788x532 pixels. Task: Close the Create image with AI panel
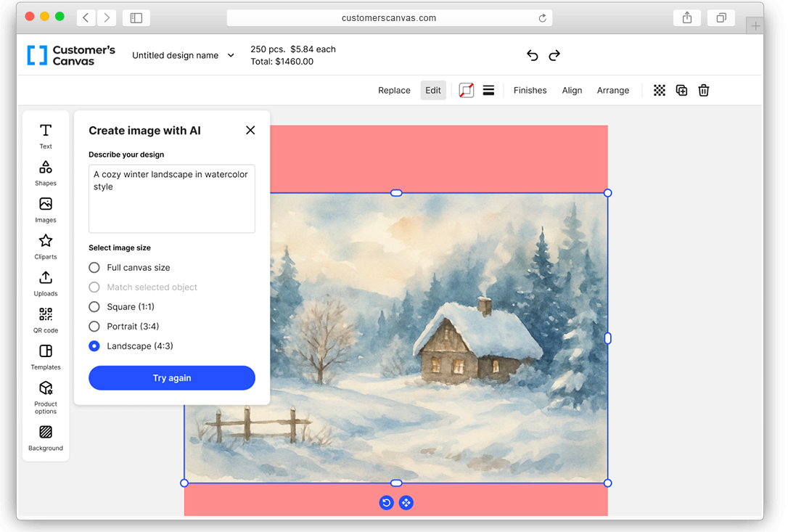point(250,130)
